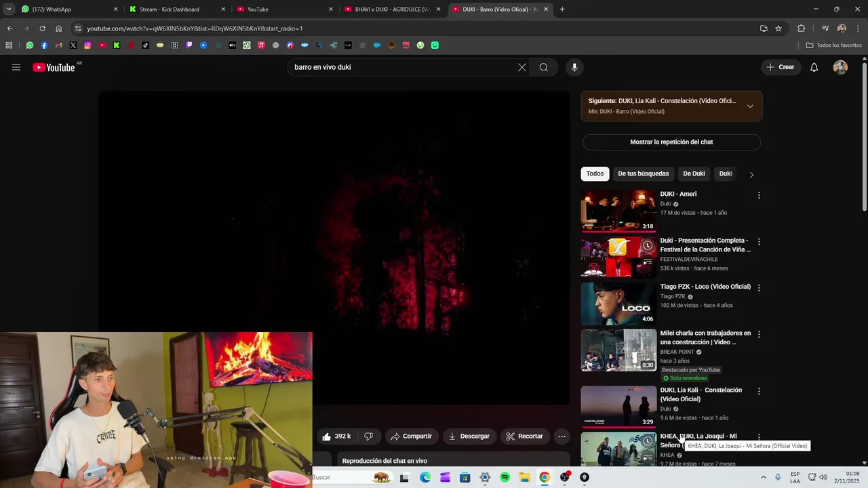This screenshot has height=488, width=868.
Task: Open the Chrome tab search dropdown
Action: pos(9,9)
